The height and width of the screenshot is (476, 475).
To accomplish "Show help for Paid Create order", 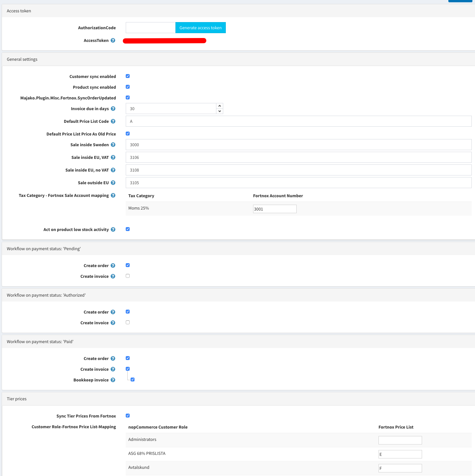I will [113, 358].
